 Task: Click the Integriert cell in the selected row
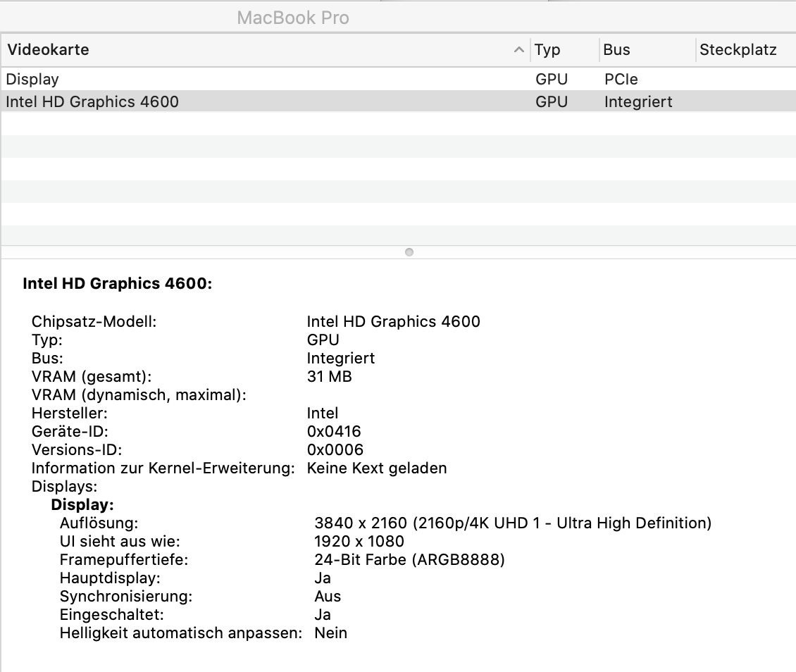coord(638,102)
